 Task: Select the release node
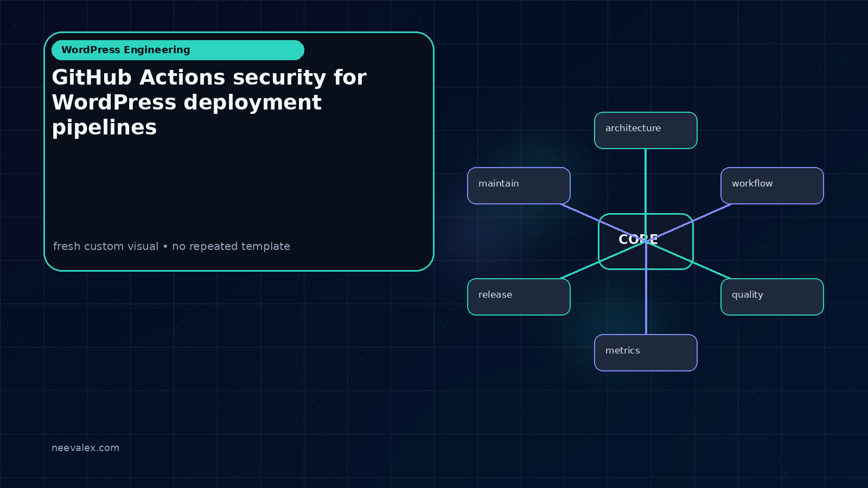click(x=519, y=297)
